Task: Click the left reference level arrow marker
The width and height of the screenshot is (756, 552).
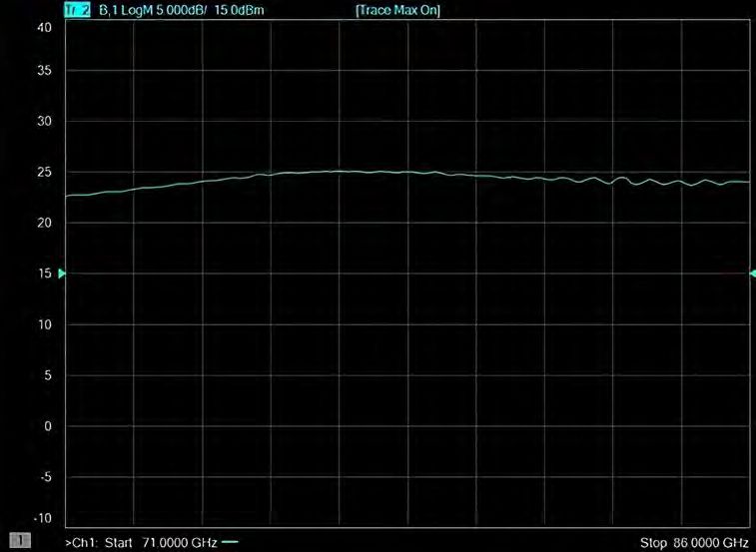Action: pos(63,274)
